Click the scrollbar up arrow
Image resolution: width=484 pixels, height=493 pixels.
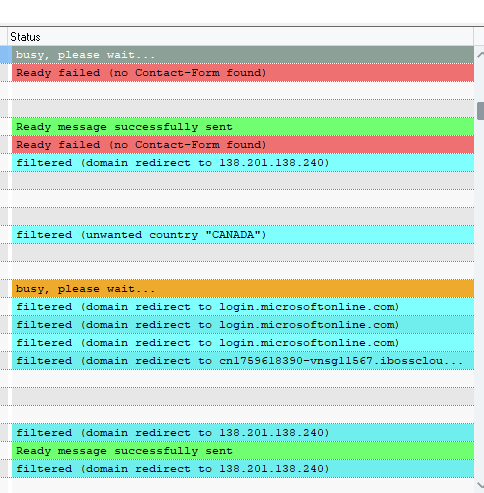480,55
